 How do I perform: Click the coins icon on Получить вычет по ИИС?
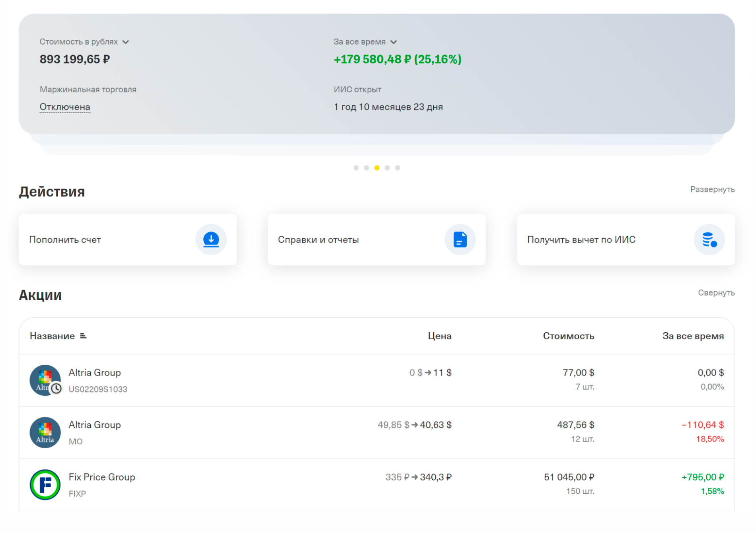709,240
